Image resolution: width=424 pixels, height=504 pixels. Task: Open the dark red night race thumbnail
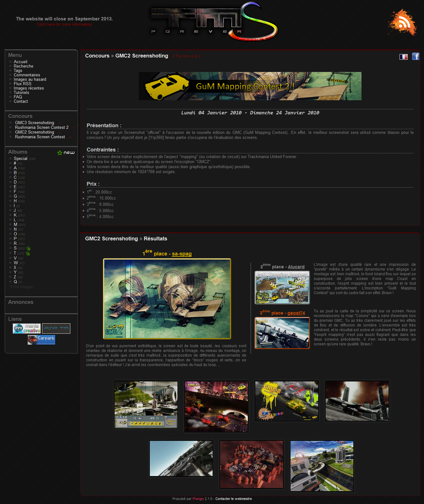click(x=216, y=407)
